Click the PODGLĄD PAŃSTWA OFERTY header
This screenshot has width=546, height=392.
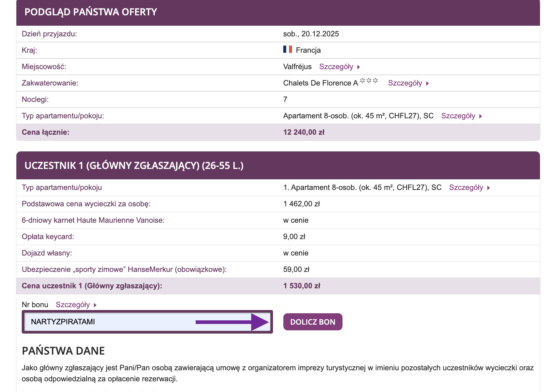(91, 12)
